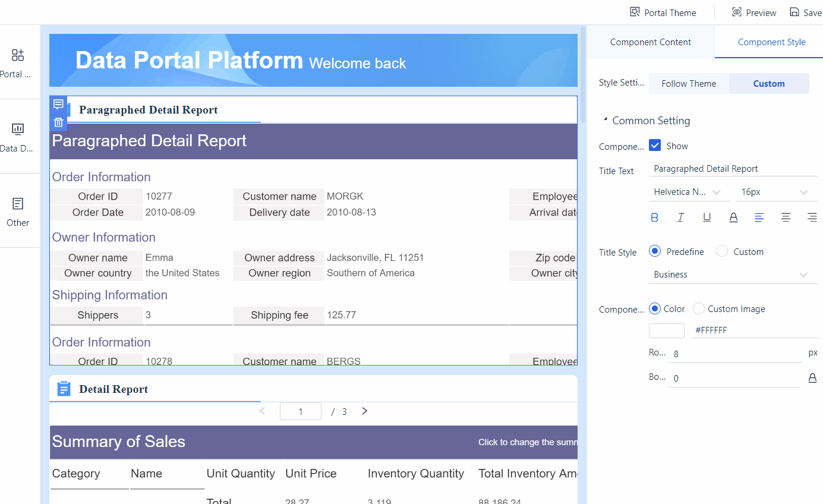Switch to Component Content tab
Screen dimensions: 823x504
click(651, 42)
